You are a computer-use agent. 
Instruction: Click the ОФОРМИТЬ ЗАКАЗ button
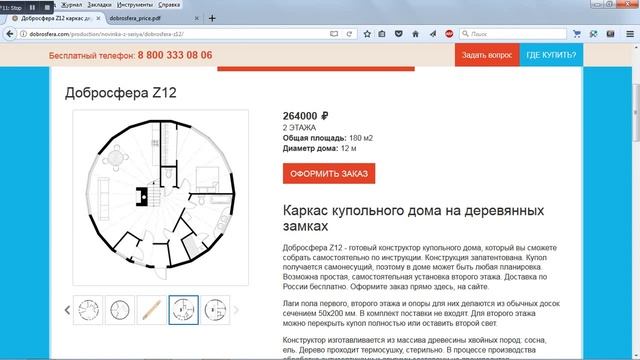click(x=329, y=173)
